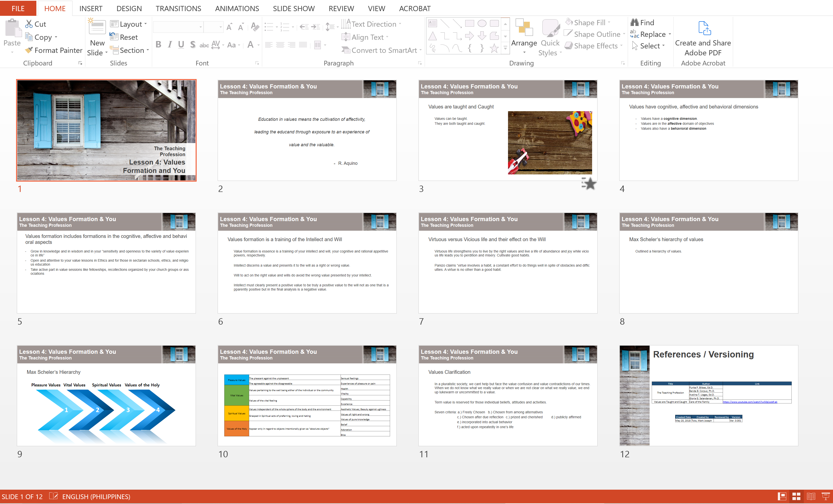833x504 pixels.
Task: Switch to Reading View in status bar
Action: (811, 496)
